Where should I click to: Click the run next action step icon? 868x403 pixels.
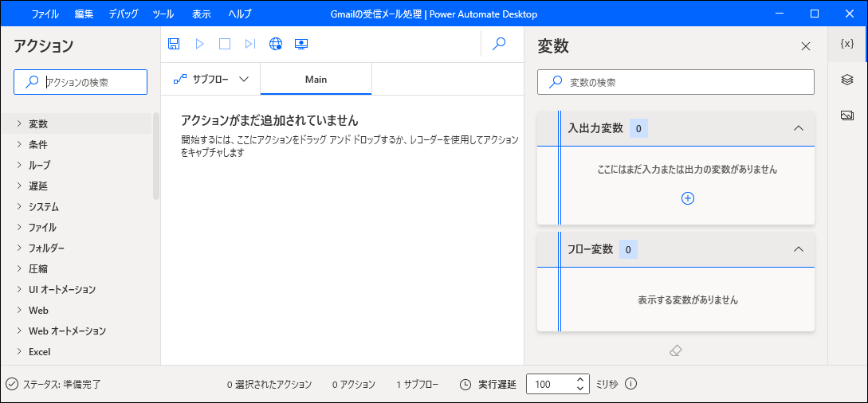(250, 45)
